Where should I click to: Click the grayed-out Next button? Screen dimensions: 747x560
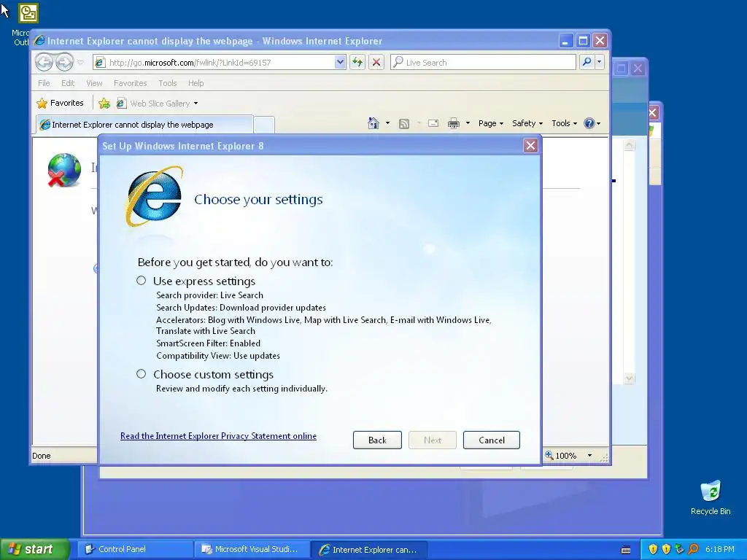coord(433,440)
